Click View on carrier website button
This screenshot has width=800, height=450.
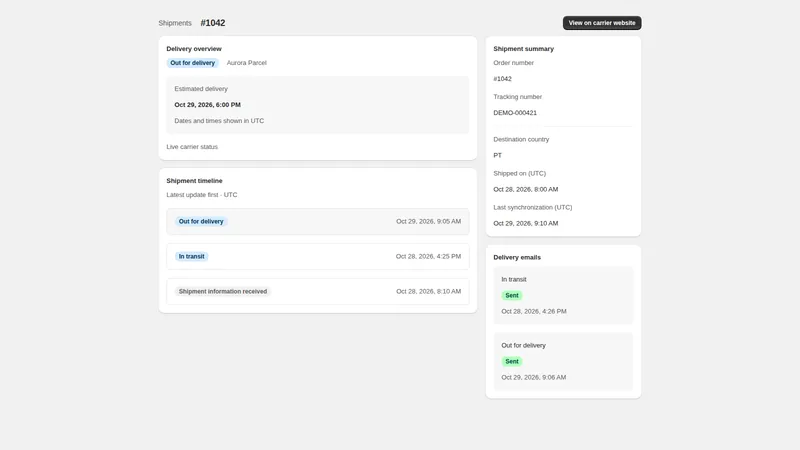click(602, 23)
